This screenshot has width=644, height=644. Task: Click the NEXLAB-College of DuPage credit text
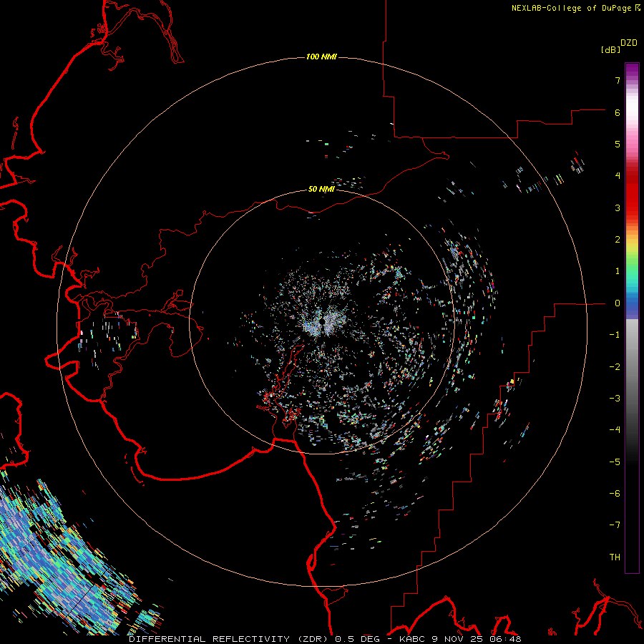tap(572, 8)
